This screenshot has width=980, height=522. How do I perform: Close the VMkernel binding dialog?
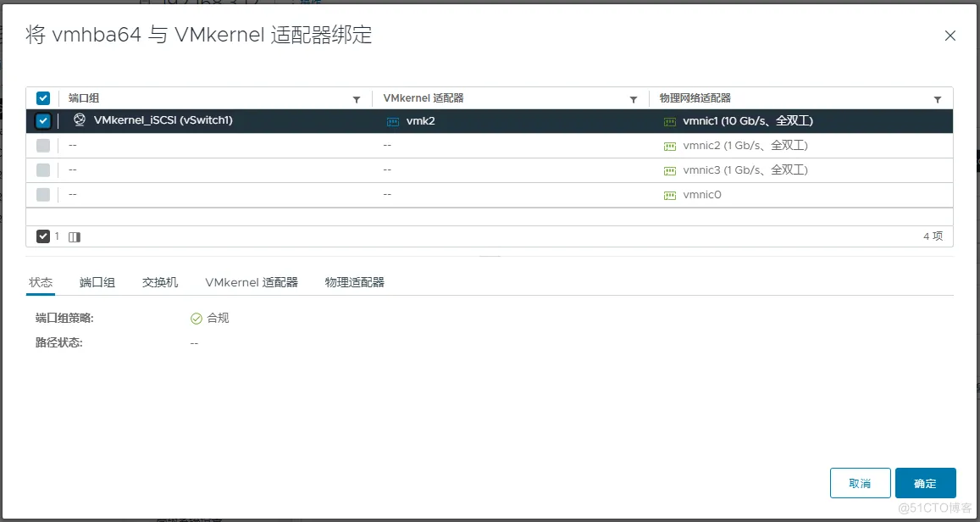[950, 36]
